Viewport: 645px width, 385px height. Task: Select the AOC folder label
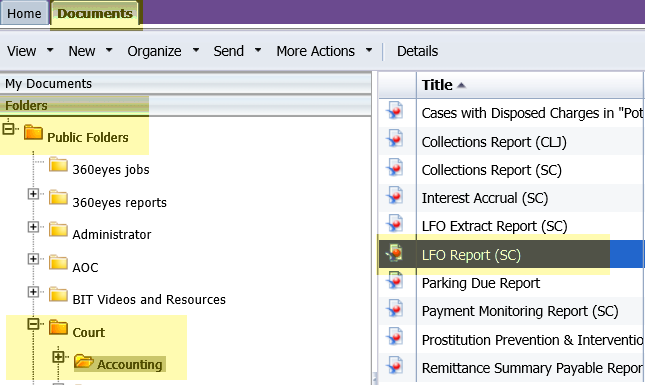tap(85, 267)
